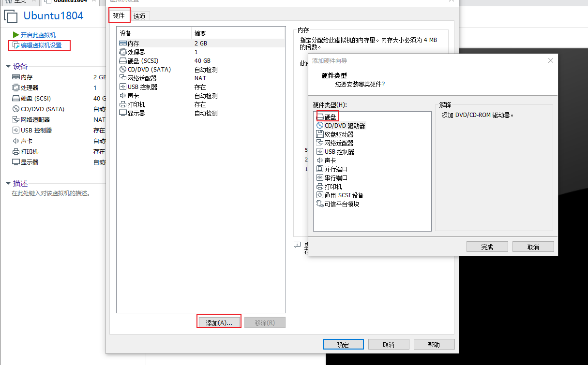Viewport: 588px width, 365px height.
Task: Select 处理器 row in device list
Action: coord(136,52)
